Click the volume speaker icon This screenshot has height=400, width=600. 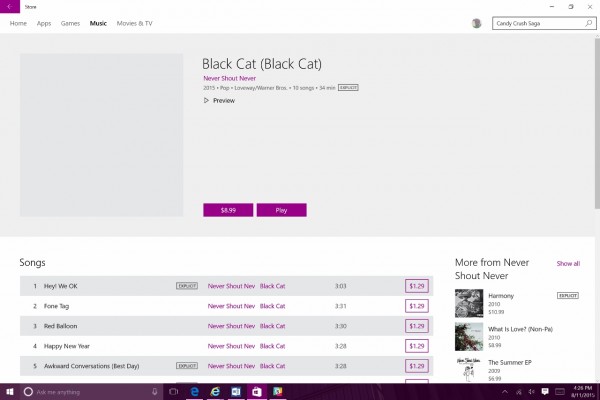click(x=532, y=392)
